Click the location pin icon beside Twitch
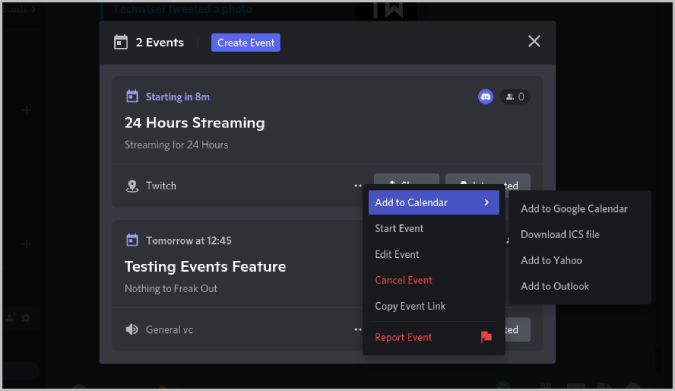The image size is (675, 391). coord(132,186)
